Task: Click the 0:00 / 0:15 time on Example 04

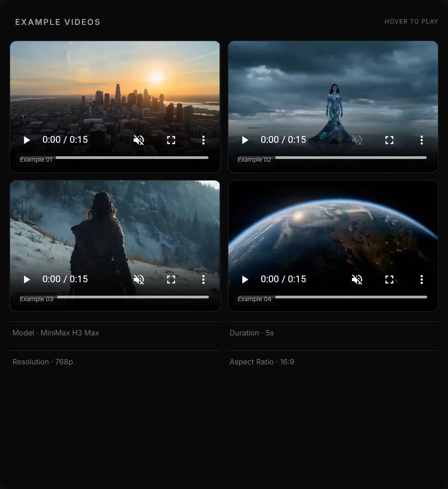Action: 283,279
